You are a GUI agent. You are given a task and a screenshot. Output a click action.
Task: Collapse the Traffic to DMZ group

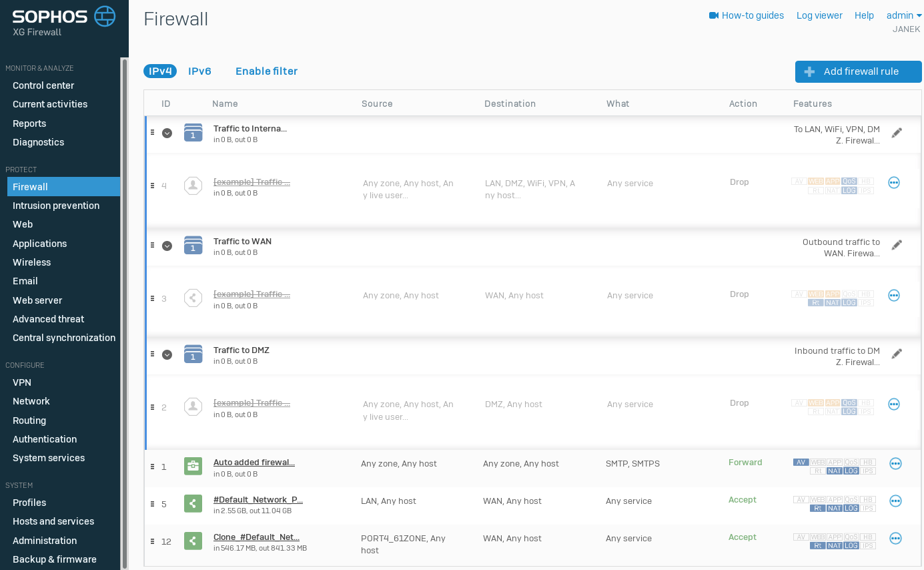167,354
